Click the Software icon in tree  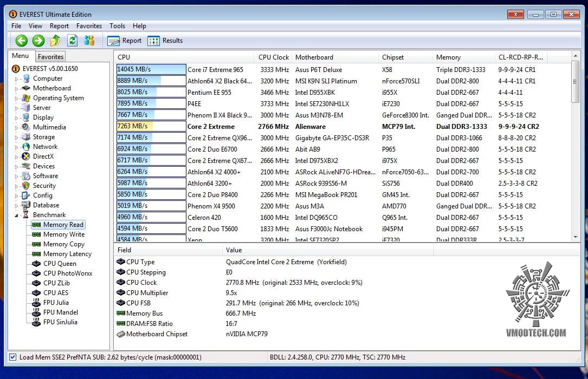[26, 175]
